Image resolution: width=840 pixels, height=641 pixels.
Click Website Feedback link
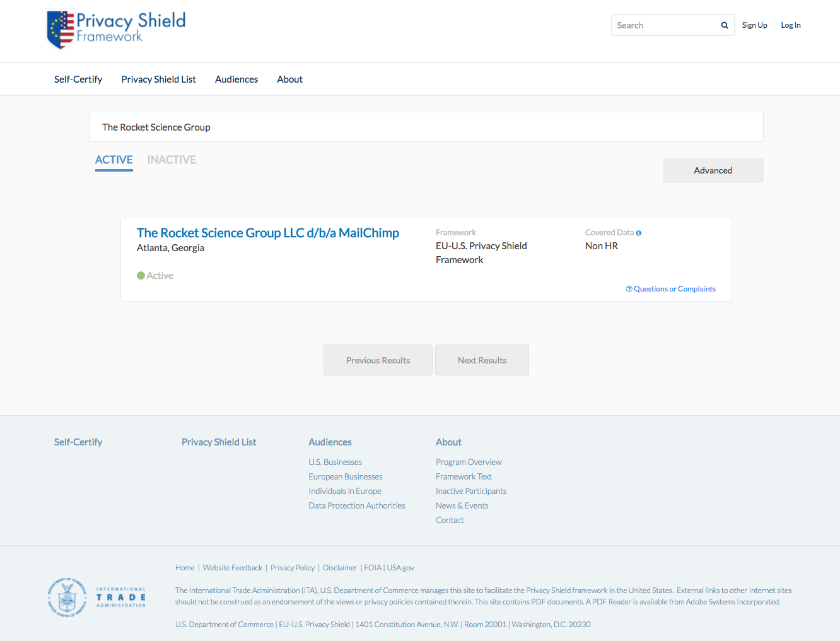click(x=233, y=568)
